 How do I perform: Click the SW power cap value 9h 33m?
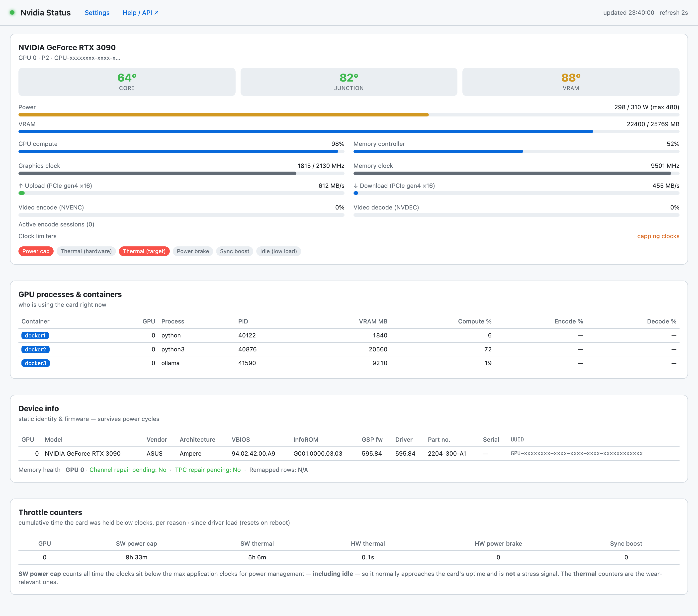pyautogui.click(x=136, y=558)
